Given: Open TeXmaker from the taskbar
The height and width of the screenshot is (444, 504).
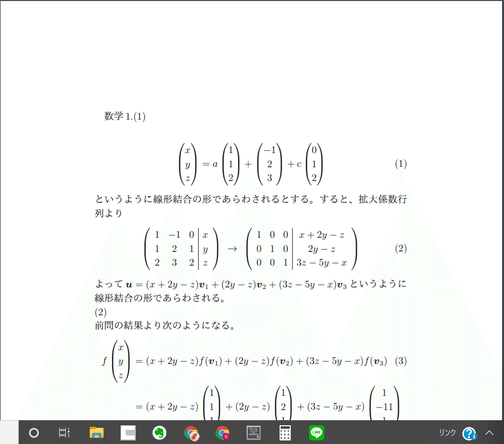Looking at the screenshot, I should coord(254,432).
